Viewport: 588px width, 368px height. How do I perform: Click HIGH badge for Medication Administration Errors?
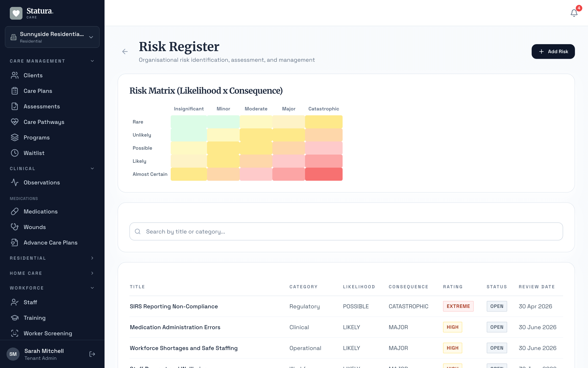tap(452, 327)
